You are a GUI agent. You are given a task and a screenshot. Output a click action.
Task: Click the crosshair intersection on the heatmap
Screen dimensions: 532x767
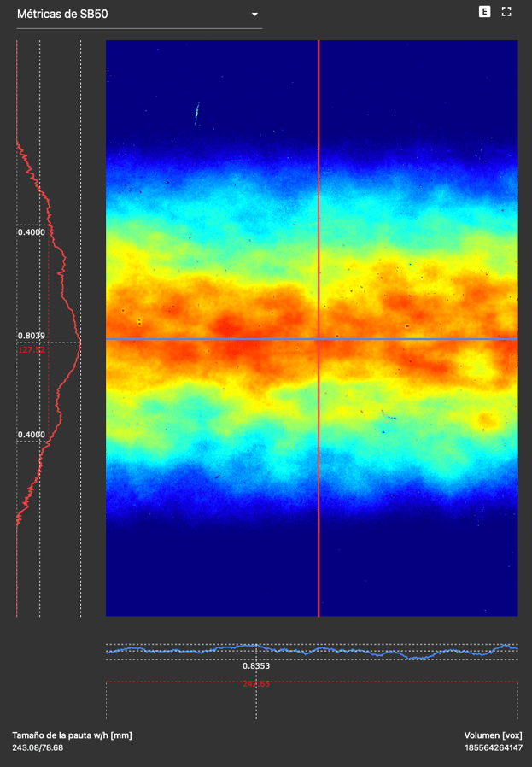click(x=319, y=339)
